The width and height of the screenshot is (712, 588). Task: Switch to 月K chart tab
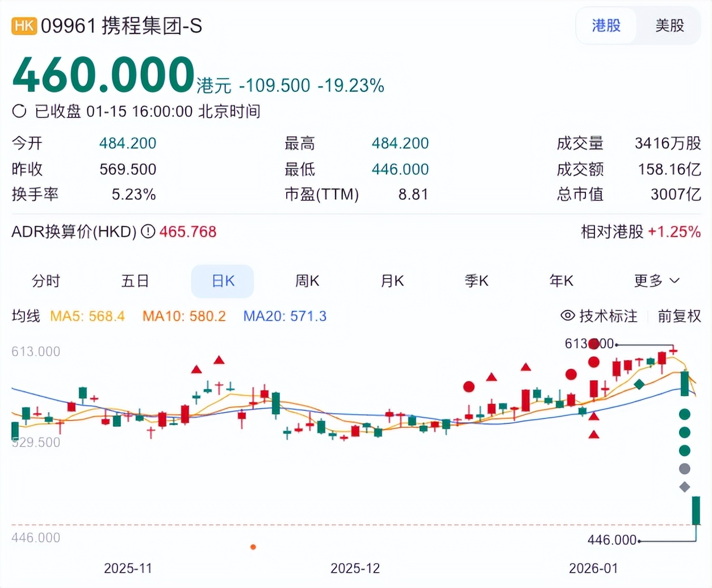pyautogui.click(x=392, y=281)
